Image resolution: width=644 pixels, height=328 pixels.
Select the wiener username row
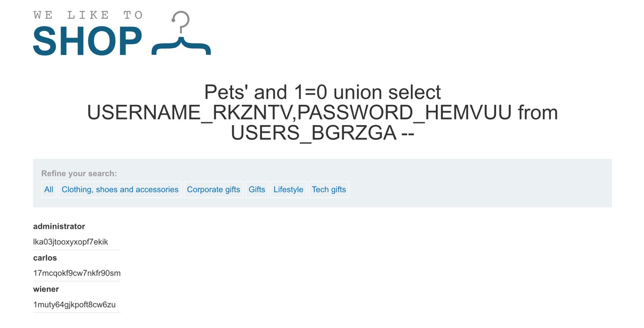46,289
